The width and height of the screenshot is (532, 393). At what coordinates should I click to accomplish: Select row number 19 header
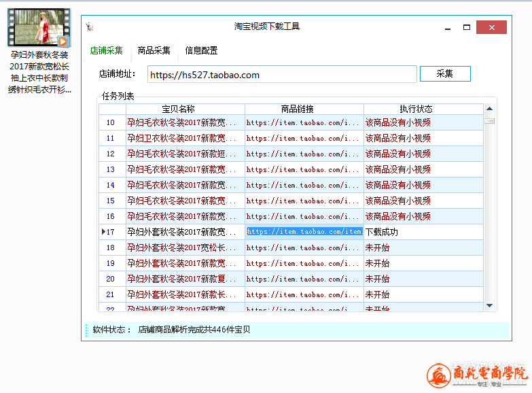coord(112,263)
